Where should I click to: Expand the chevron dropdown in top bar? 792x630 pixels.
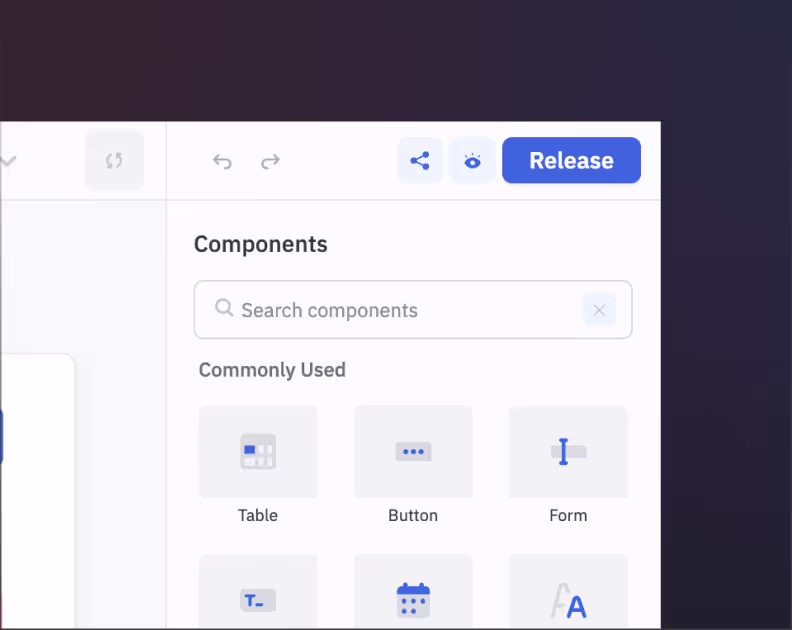point(8,160)
